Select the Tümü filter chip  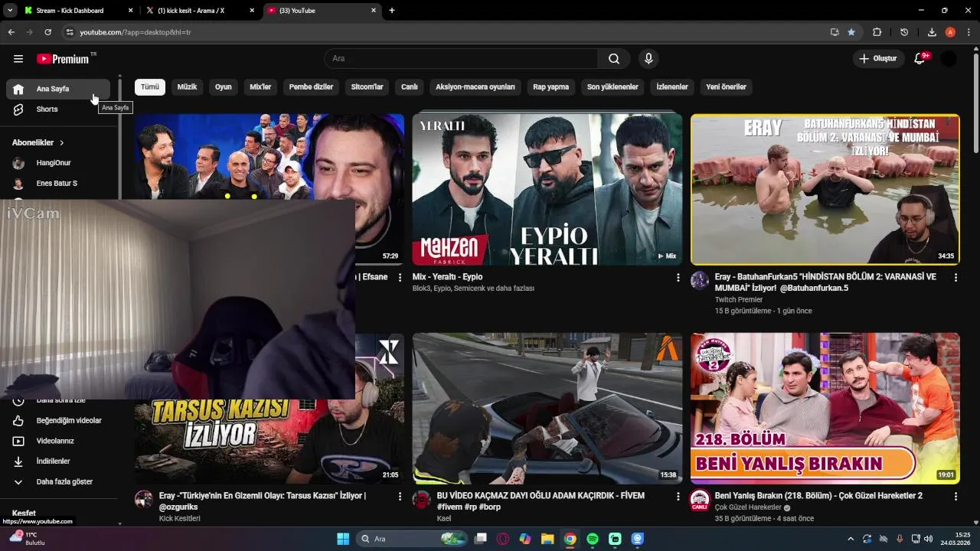tap(150, 87)
